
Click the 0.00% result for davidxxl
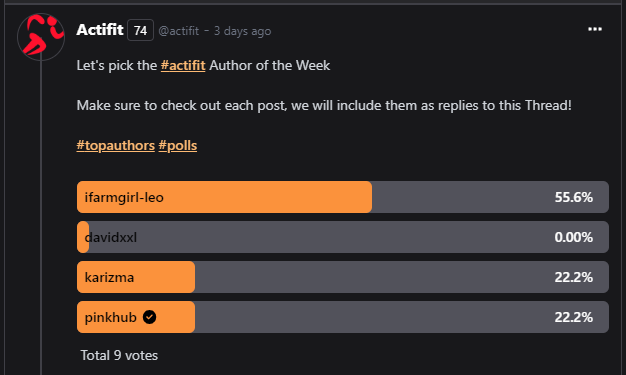tap(573, 237)
